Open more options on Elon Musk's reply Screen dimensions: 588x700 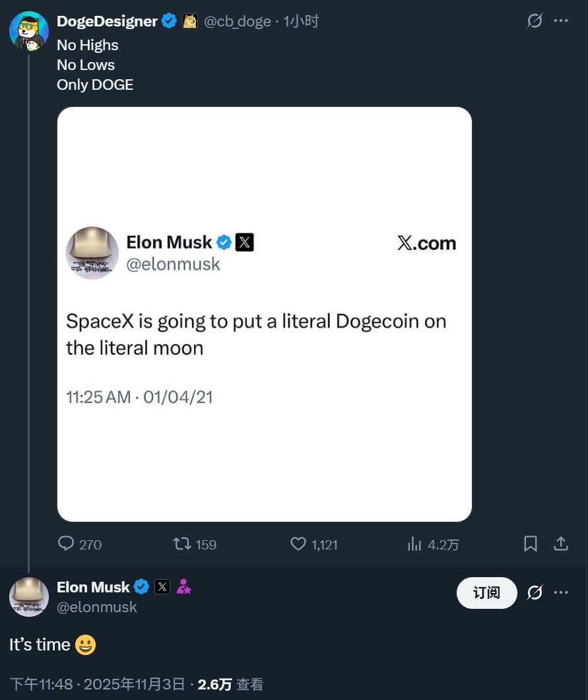click(561, 593)
